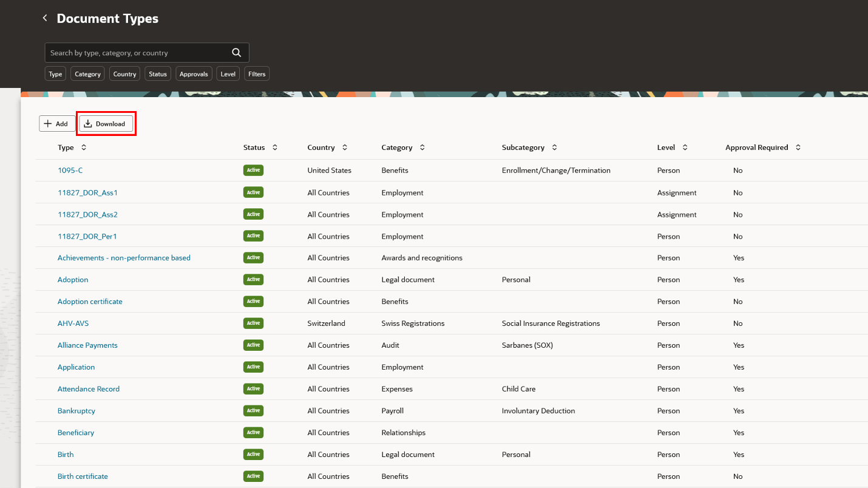Open the Application document type

pos(76,367)
